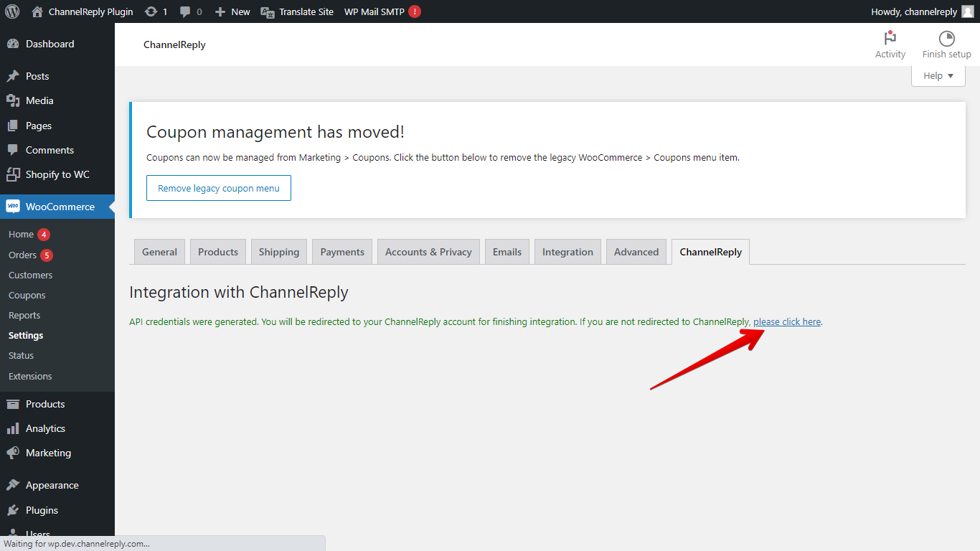Click the Finish setup label text
Viewport: 980px width, 551px height.
pos(947,55)
